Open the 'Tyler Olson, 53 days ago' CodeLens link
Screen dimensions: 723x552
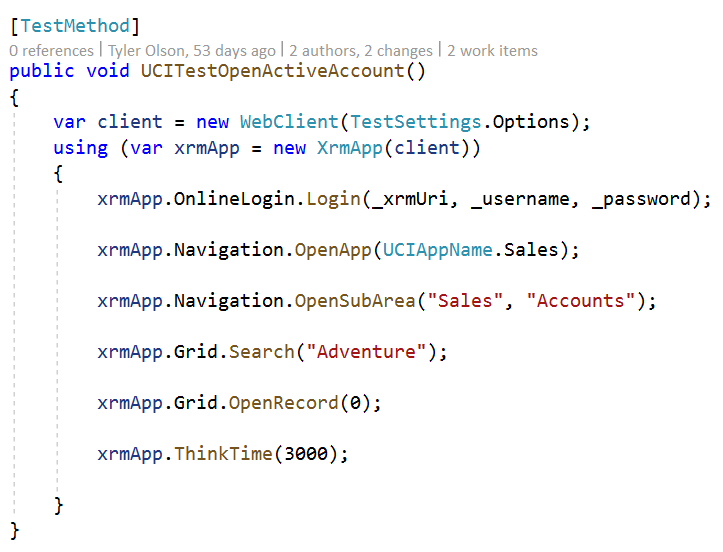tap(191, 50)
